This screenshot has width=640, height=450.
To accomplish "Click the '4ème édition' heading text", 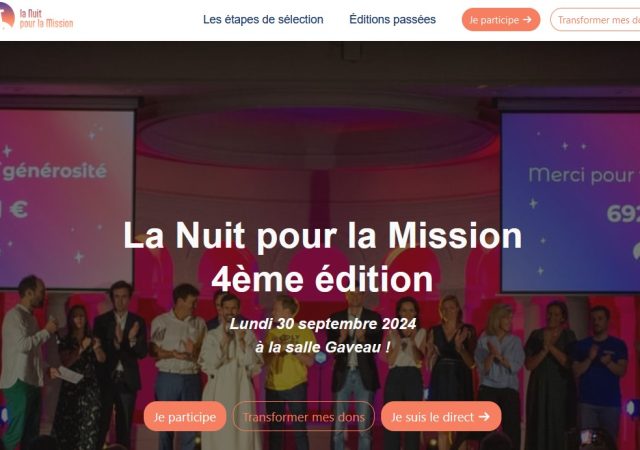I will (322, 279).
